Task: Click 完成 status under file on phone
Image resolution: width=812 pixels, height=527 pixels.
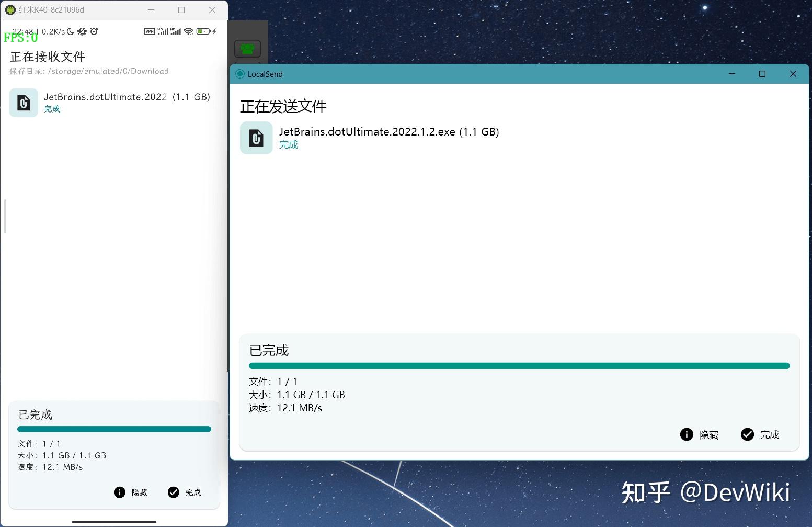Action: [52, 109]
